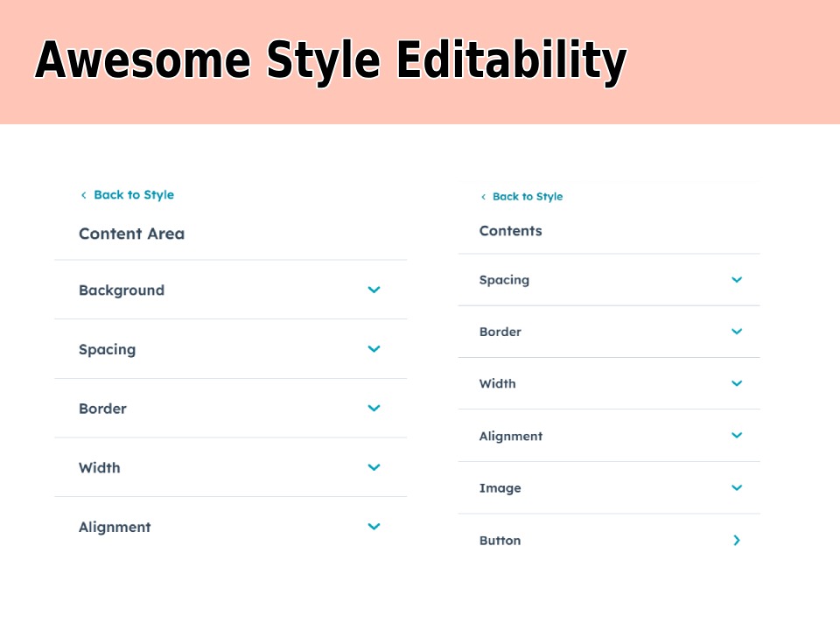The width and height of the screenshot is (840, 630).
Task: Click Back to Style in the right panel
Action: tap(528, 196)
